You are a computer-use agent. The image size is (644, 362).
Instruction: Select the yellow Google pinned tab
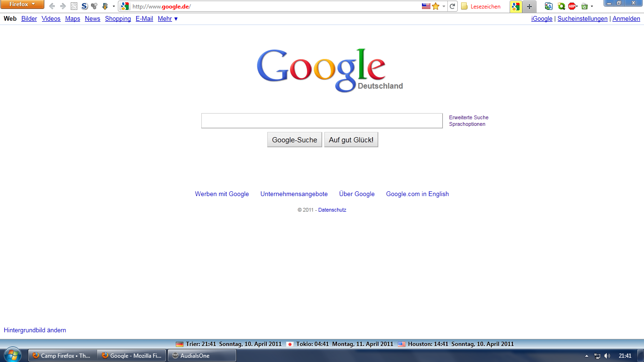point(516,7)
